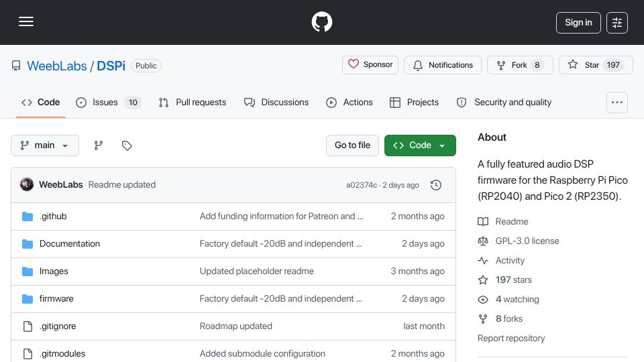The width and height of the screenshot is (644, 362).
Task: Click the .gitmodules file icon
Action: pyautogui.click(x=28, y=354)
